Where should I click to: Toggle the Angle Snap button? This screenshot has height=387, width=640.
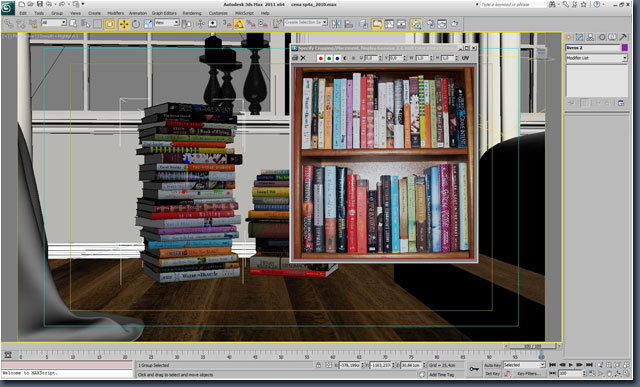(x=239, y=24)
